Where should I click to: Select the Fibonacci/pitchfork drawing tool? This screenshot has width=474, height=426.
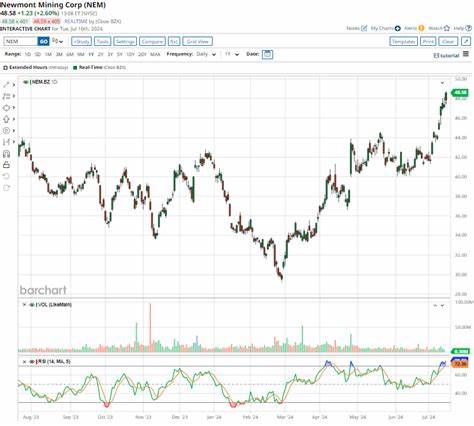[x=6, y=96]
